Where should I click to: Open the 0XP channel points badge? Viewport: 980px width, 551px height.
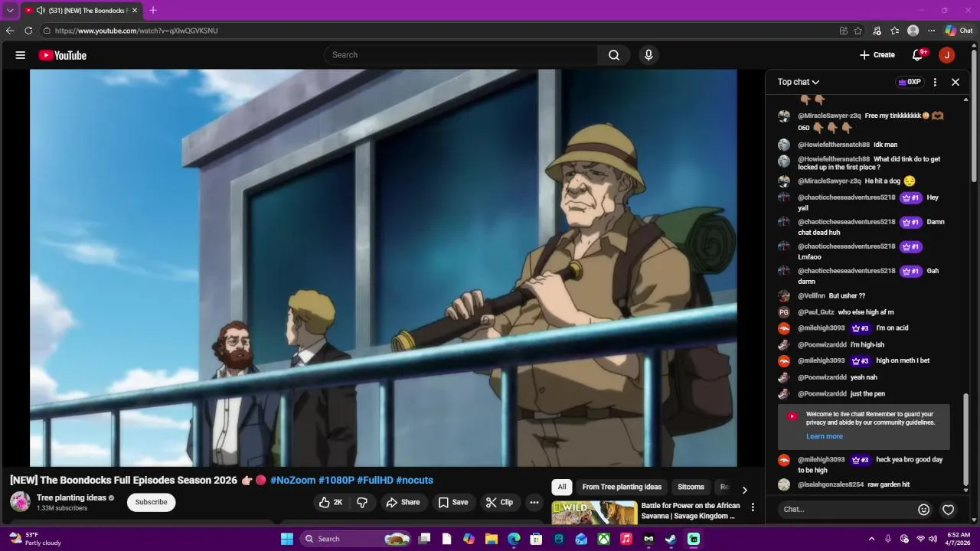click(910, 82)
